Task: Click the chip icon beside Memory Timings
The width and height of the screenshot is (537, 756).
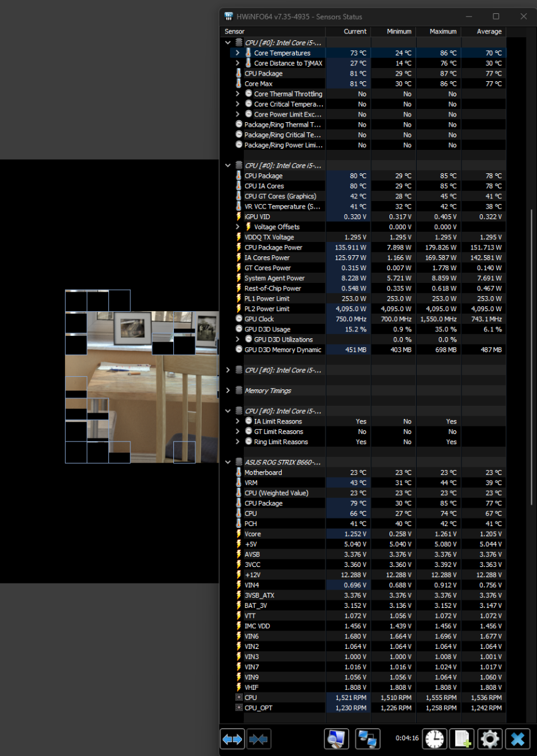Action: (x=239, y=391)
